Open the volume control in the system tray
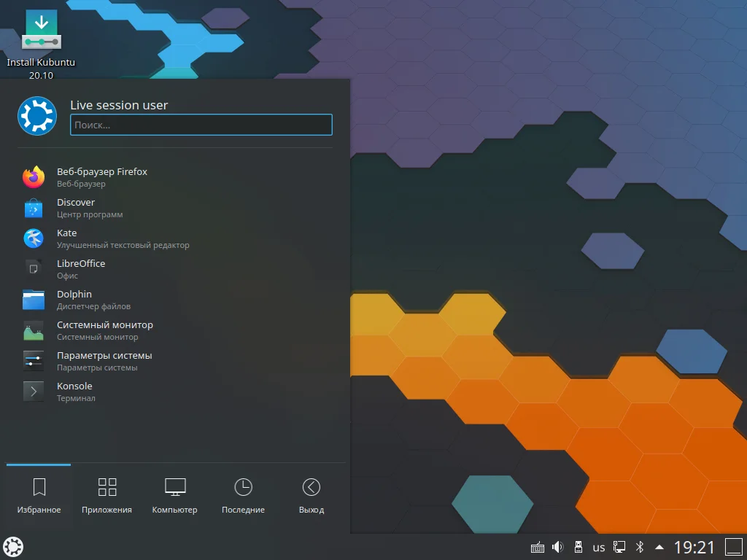This screenshot has width=747, height=560. click(x=557, y=546)
